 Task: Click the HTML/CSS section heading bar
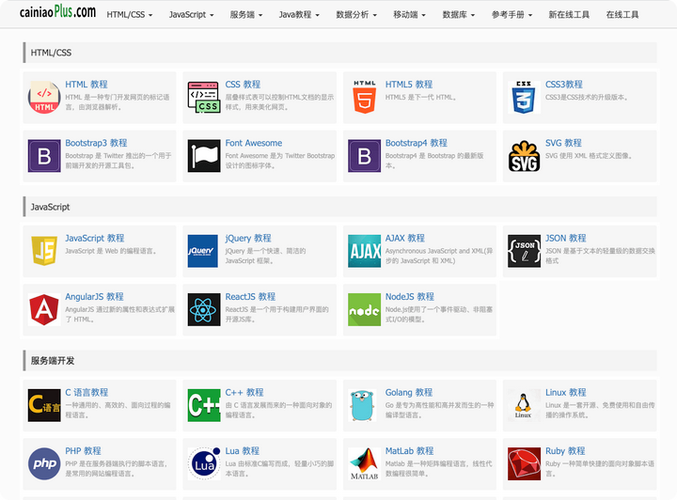[x=340, y=53]
